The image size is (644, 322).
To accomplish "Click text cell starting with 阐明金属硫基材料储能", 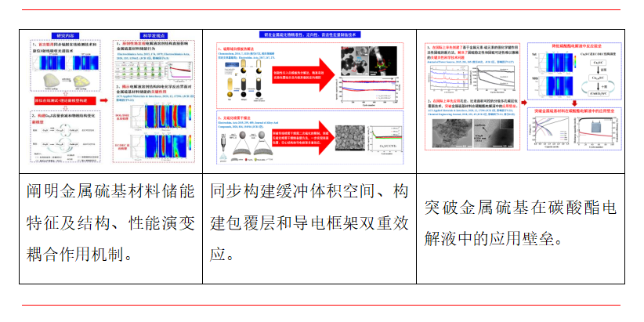I will 109,223.
